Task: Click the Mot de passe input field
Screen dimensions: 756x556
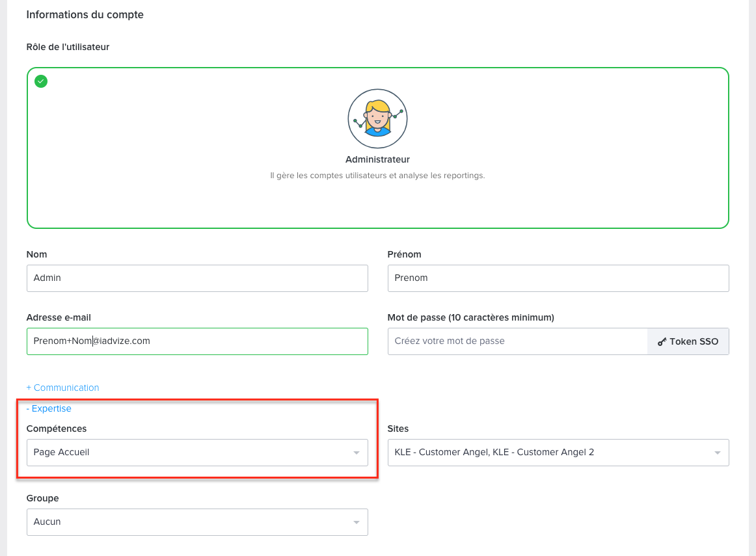Action: (x=517, y=341)
